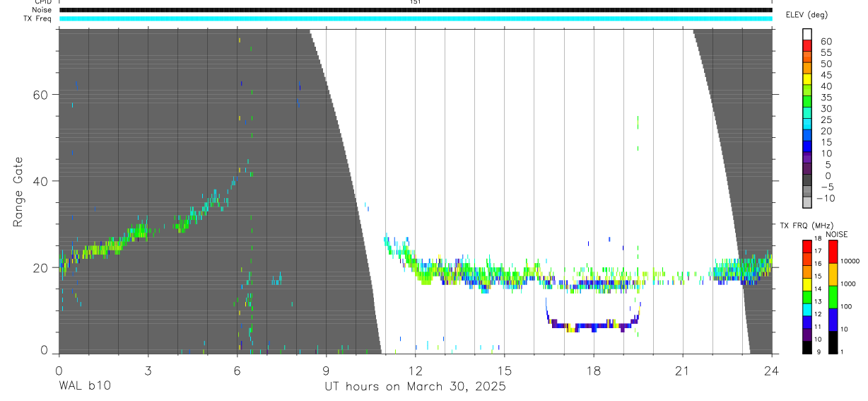The width and height of the screenshot is (868, 401).
Task: Pick the black 9–10 MHz TX FRQ swatch
Action: point(807,347)
